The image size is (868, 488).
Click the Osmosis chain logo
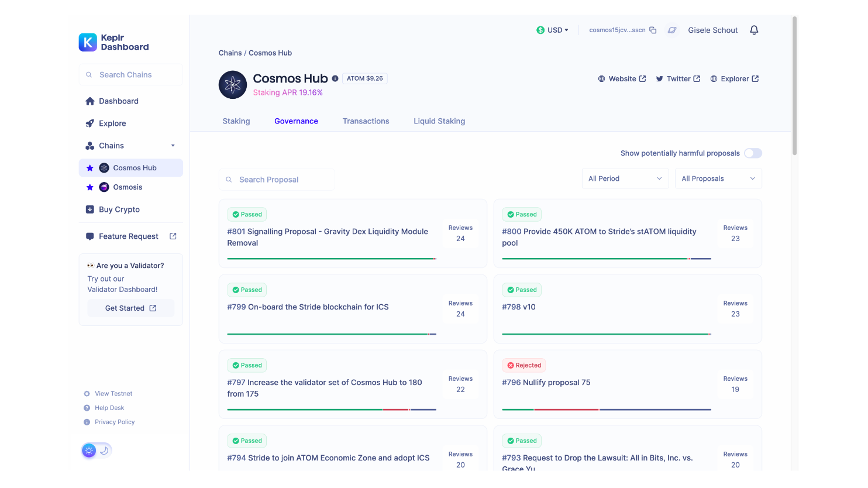click(x=104, y=187)
